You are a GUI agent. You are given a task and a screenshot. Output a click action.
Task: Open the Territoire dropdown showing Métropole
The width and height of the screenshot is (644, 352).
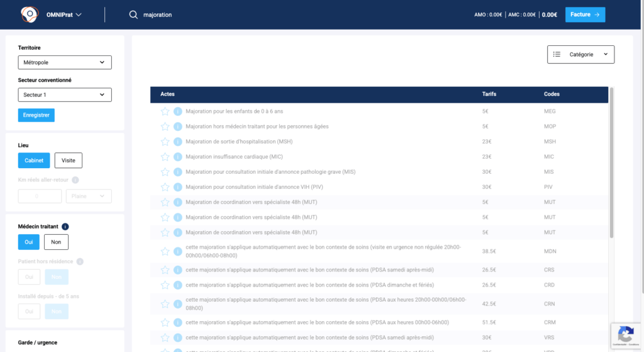click(x=65, y=62)
